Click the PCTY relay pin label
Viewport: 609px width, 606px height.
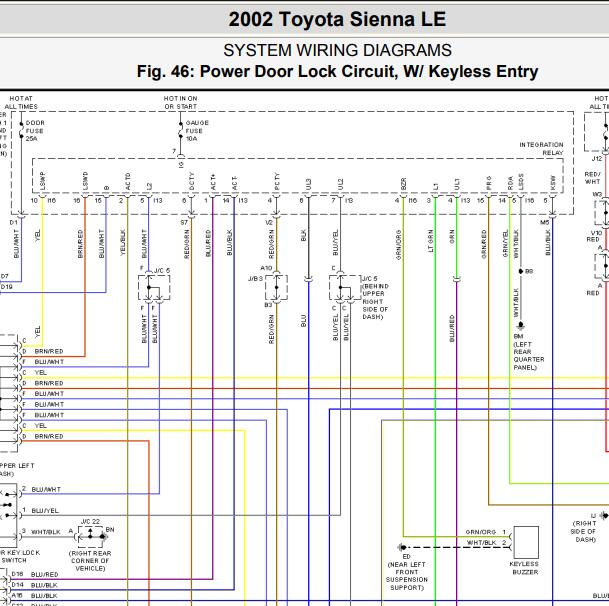coord(277,181)
